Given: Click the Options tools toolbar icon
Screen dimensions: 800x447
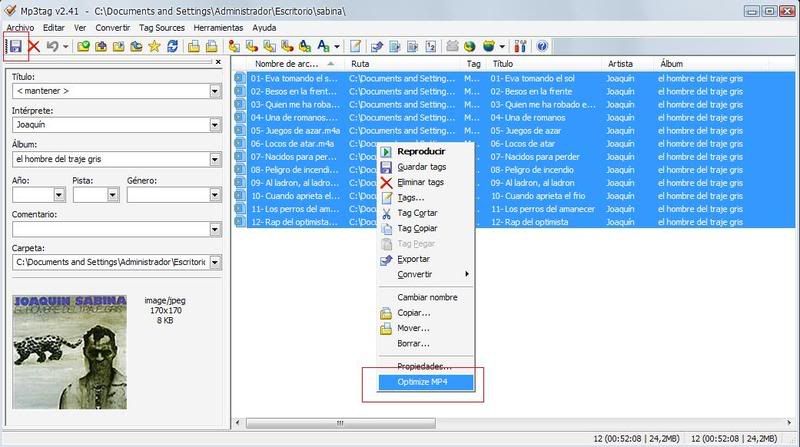Looking at the screenshot, I should tap(520, 46).
